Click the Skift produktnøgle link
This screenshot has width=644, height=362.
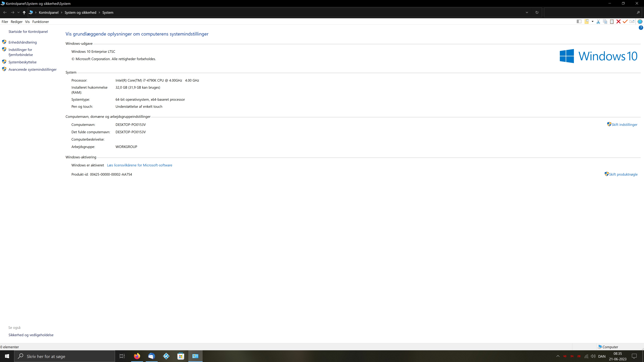click(x=623, y=174)
